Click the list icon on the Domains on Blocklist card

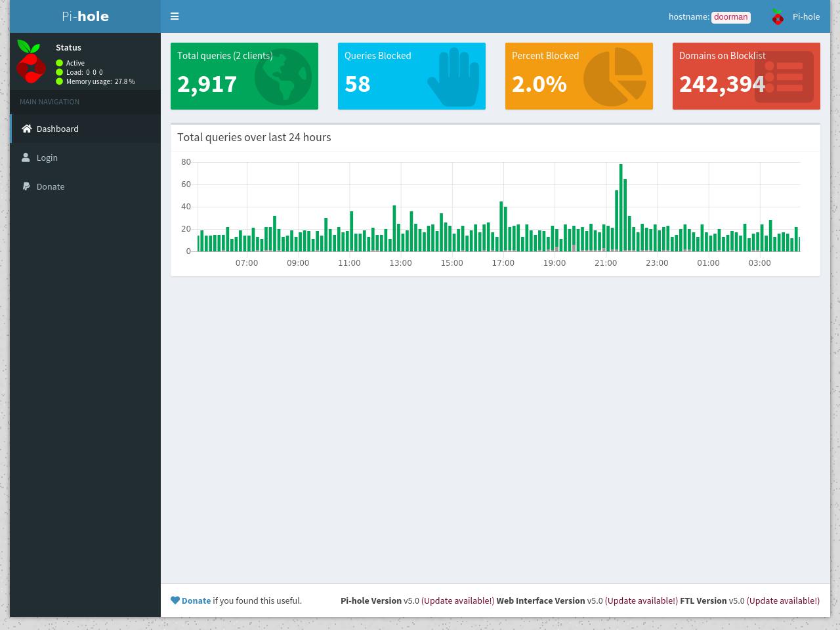(x=784, y=77)
